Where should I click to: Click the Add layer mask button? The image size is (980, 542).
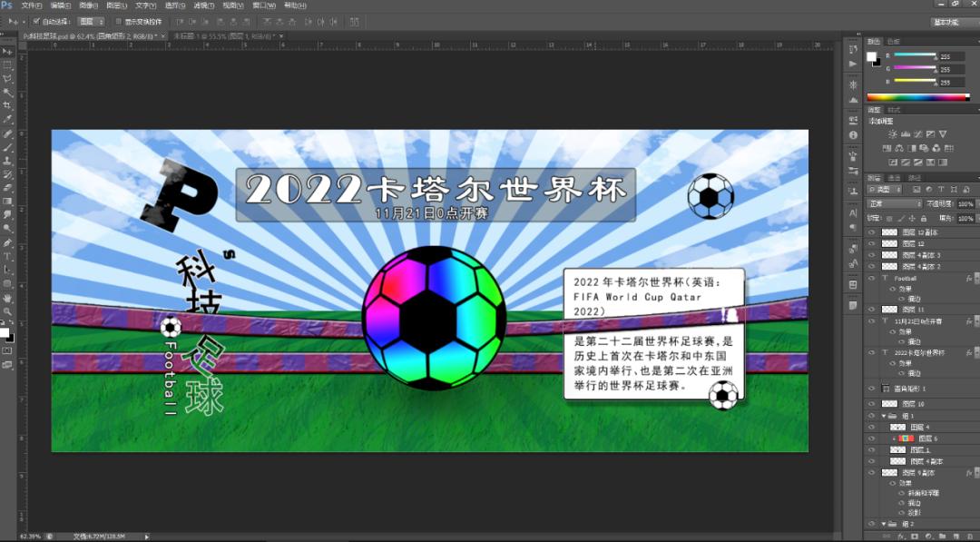pos(915,536)
